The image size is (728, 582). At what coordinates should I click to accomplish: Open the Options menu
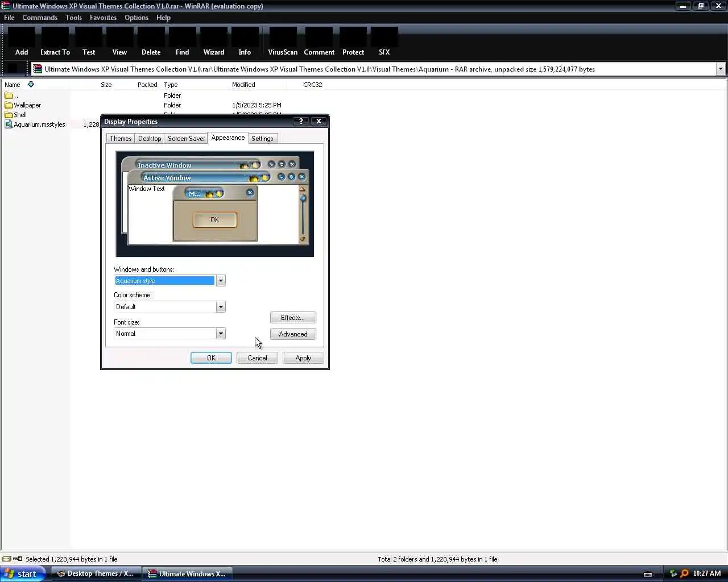(x=136, y=18)
